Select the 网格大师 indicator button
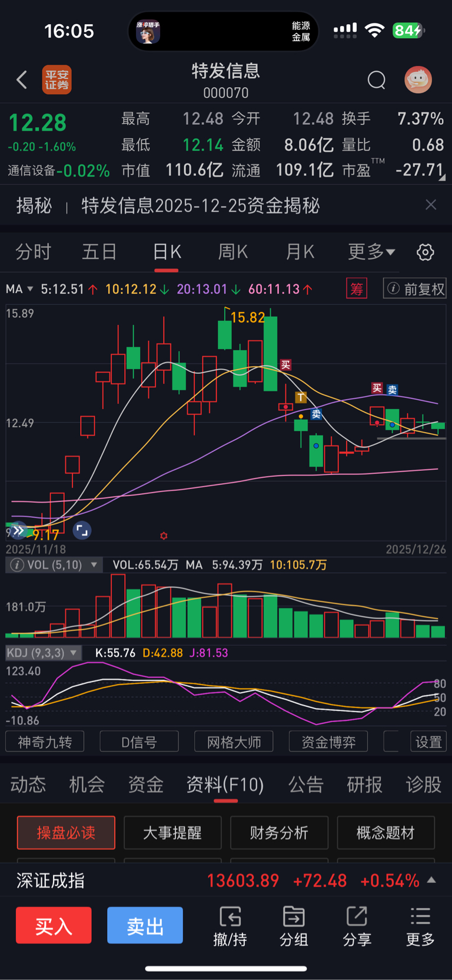 click(x=234, y=742)
